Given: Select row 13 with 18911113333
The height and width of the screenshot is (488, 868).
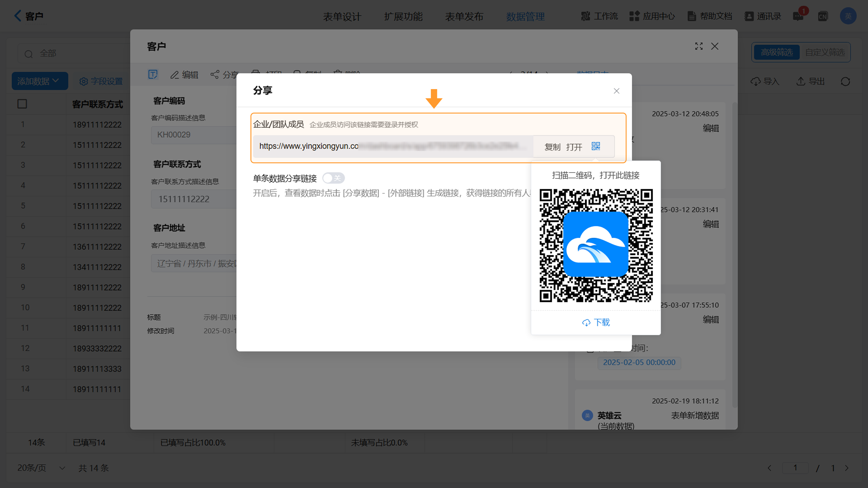Looking at the screenshot, I should click(x=68, y=369).
